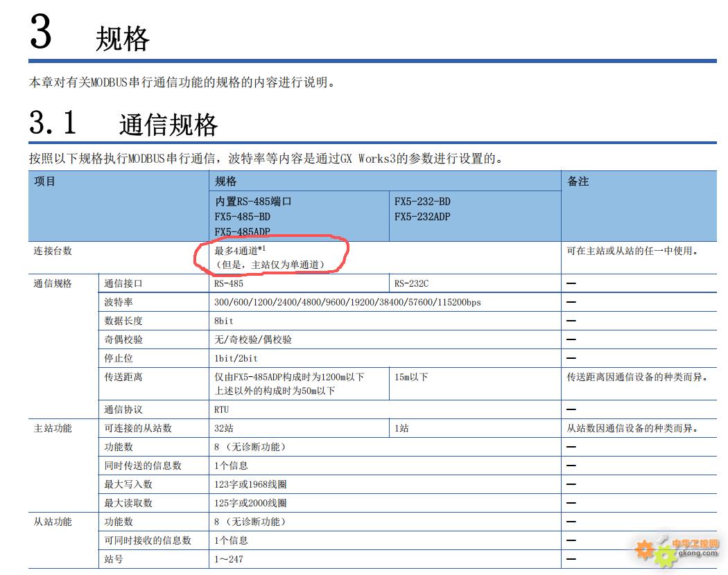Click the "32站" slave count cell
This screenshot has width=728, height=575.
pyautogui.click(x=224, y=428)
